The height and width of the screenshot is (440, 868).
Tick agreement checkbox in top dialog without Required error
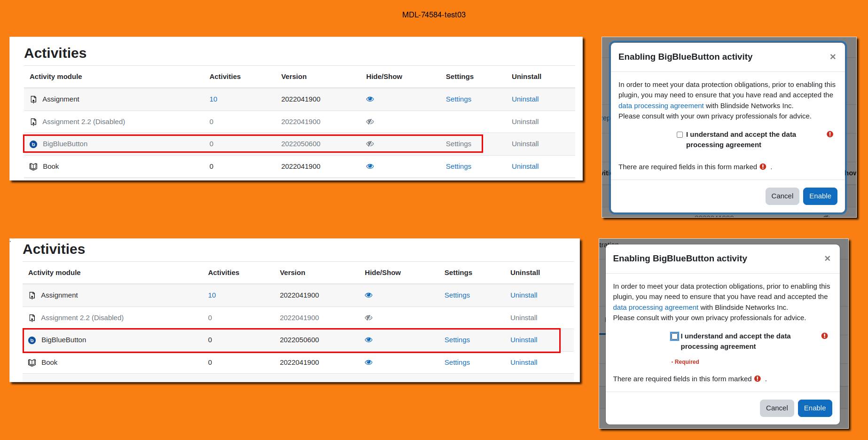point(680,135)
